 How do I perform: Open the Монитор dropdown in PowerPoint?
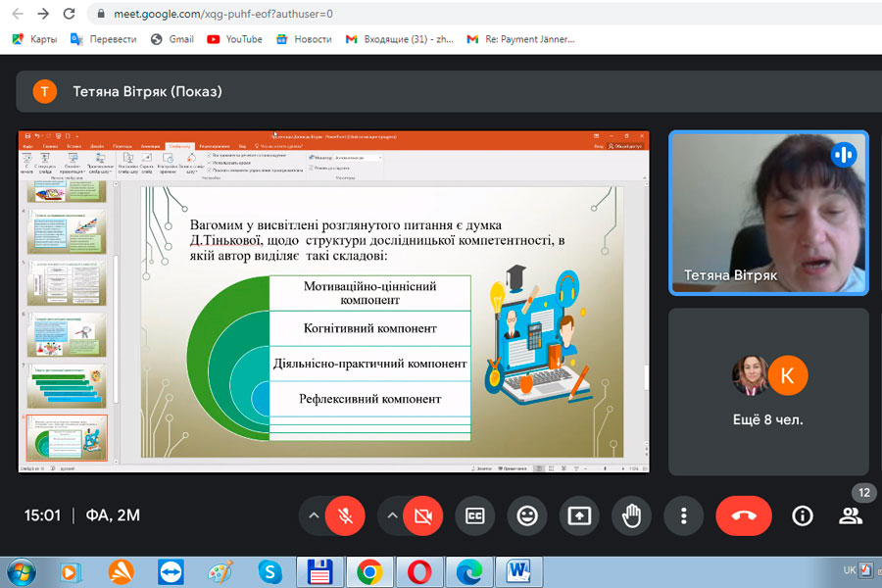pos(359,158)
